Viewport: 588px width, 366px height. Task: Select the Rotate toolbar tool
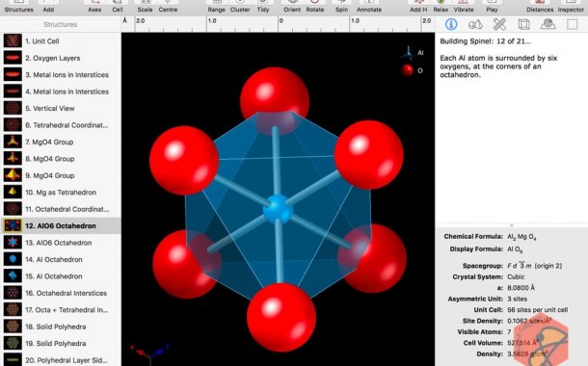(315, 7)
